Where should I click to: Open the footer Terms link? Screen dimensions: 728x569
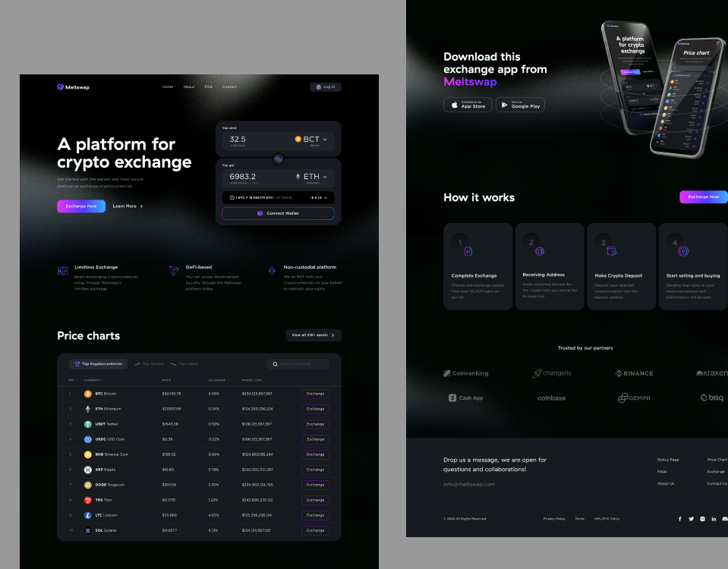coord(579,519)
